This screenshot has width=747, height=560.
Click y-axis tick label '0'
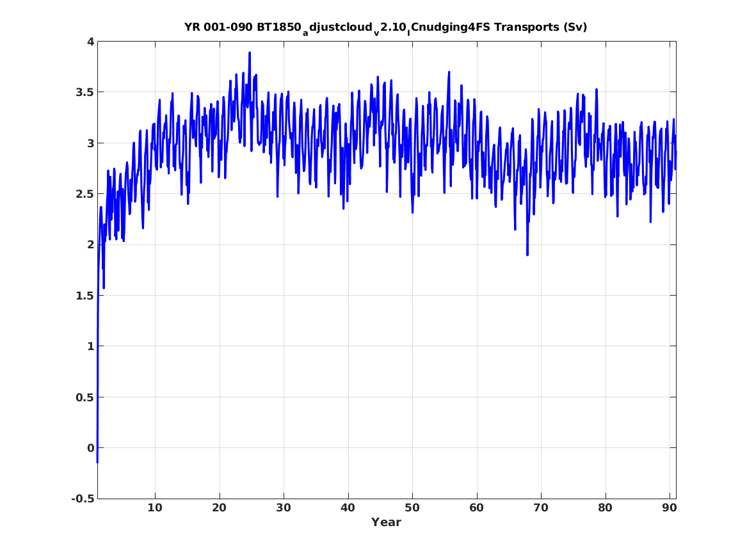point(90,448)
